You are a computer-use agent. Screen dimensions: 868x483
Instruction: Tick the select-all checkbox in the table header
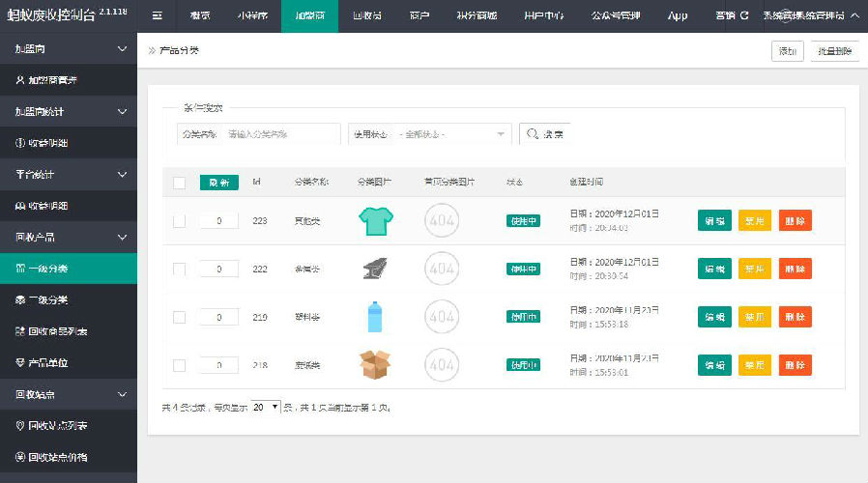pos(180,183)
